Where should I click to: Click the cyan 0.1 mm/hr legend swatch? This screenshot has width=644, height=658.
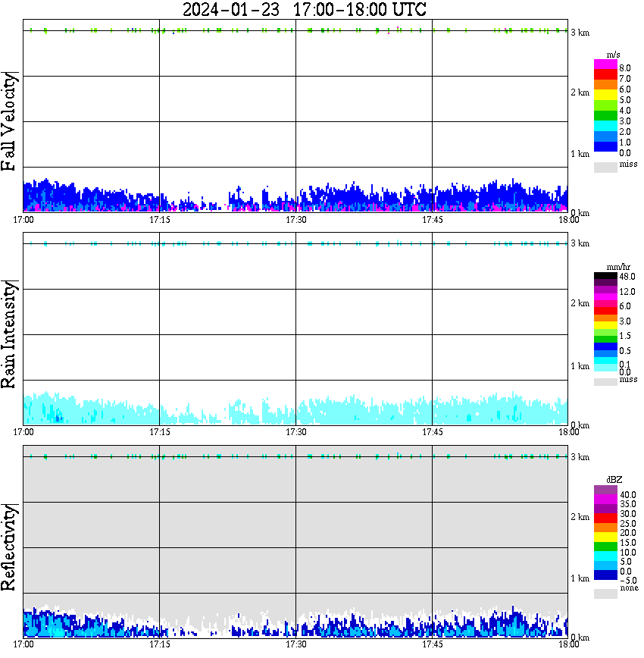click(605, 361)
